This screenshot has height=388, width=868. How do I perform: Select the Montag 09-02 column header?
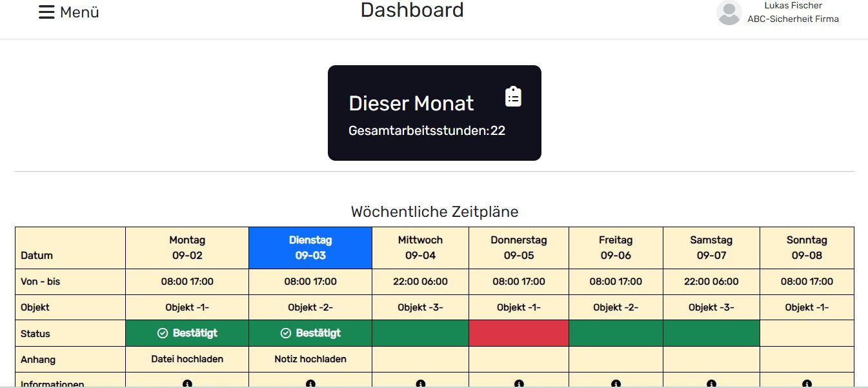(187, 248)
